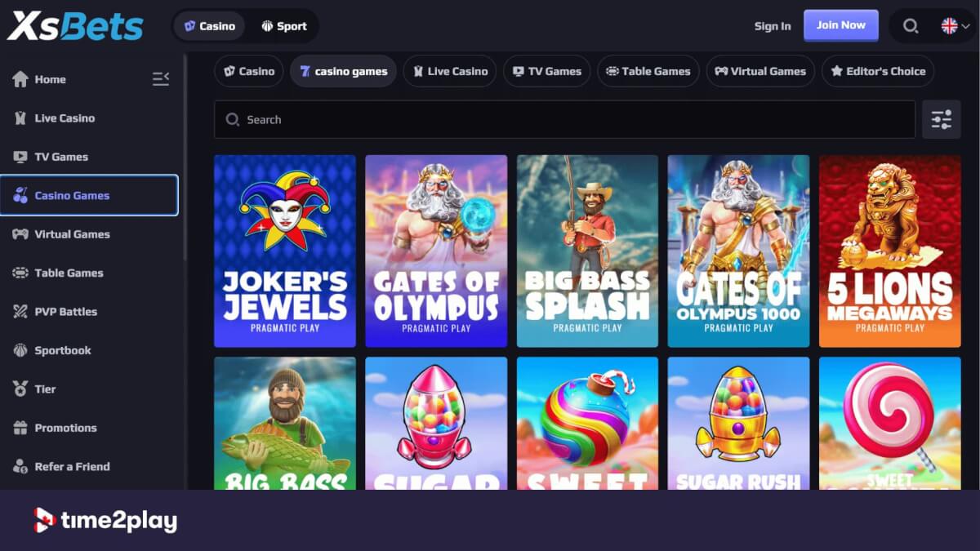Click the Live Casino sidebar icon
980x551 pixels.
pos(20,118)
